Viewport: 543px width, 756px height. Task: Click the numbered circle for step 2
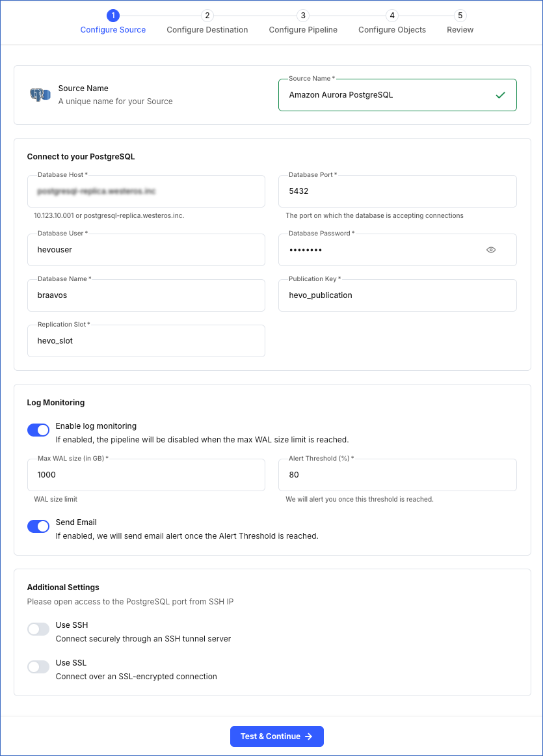207,16
